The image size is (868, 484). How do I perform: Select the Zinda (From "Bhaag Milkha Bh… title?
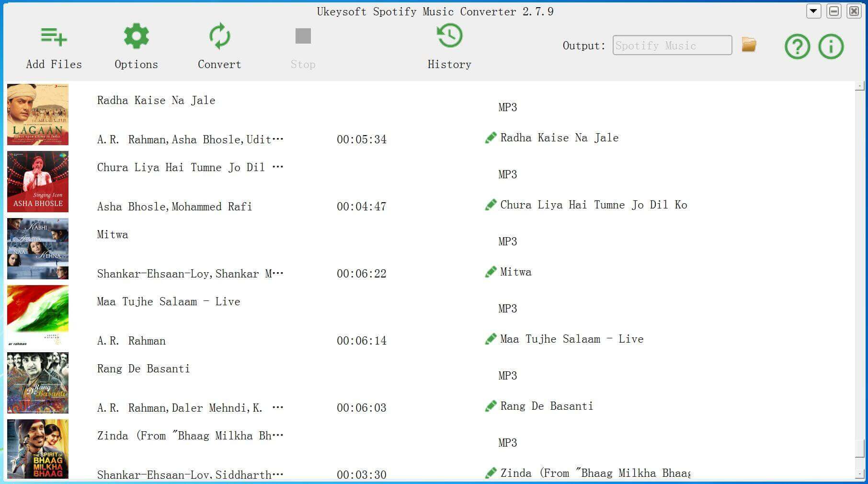pyautogui.click(x=190, y=436)
